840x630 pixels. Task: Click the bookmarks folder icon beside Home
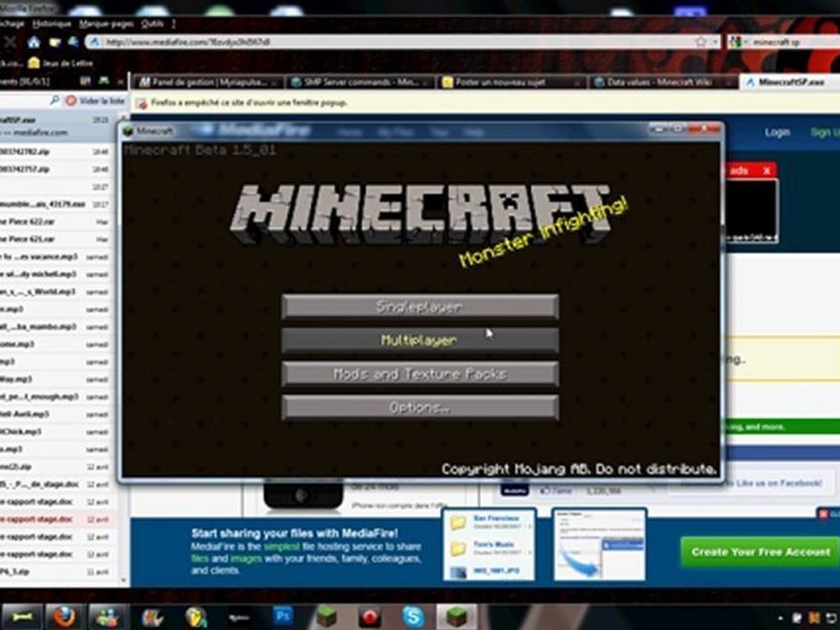(x=54, y=42)
